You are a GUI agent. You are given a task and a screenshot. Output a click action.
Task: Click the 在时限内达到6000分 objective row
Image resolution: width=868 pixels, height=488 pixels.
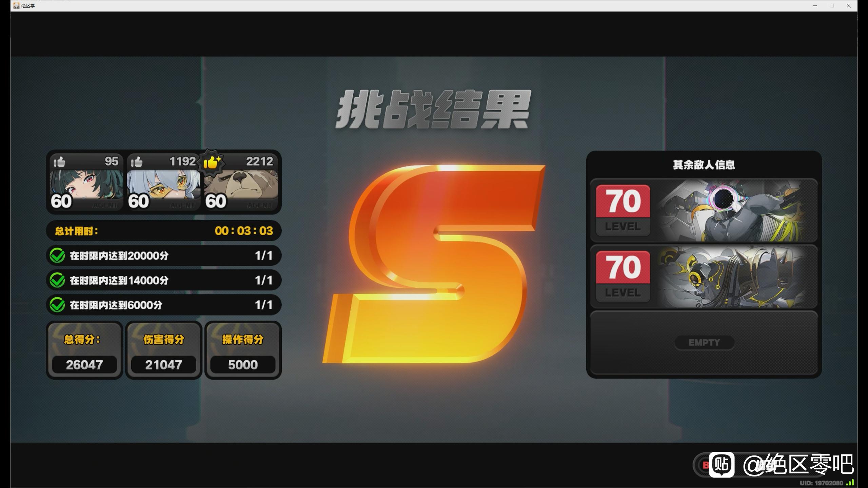click(x=164, y=305)
